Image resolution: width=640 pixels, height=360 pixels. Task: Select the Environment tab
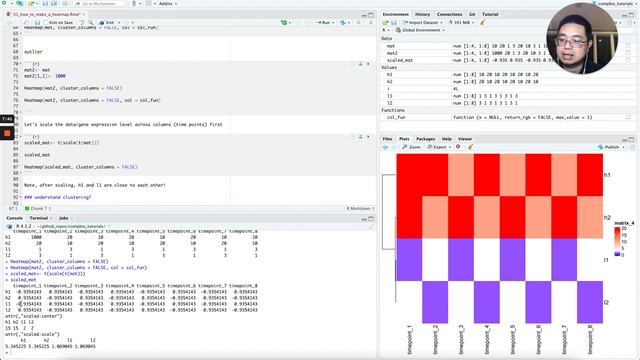(396, 14)
